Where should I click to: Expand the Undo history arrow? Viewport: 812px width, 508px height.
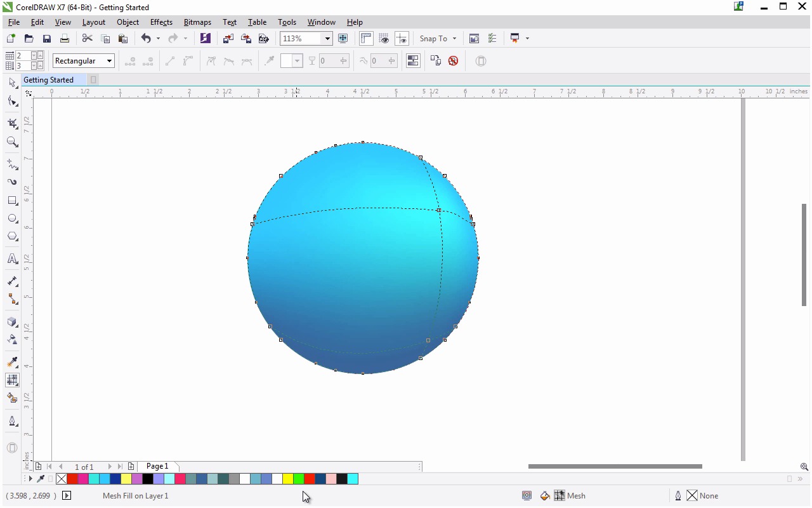[x=159, y=39]
